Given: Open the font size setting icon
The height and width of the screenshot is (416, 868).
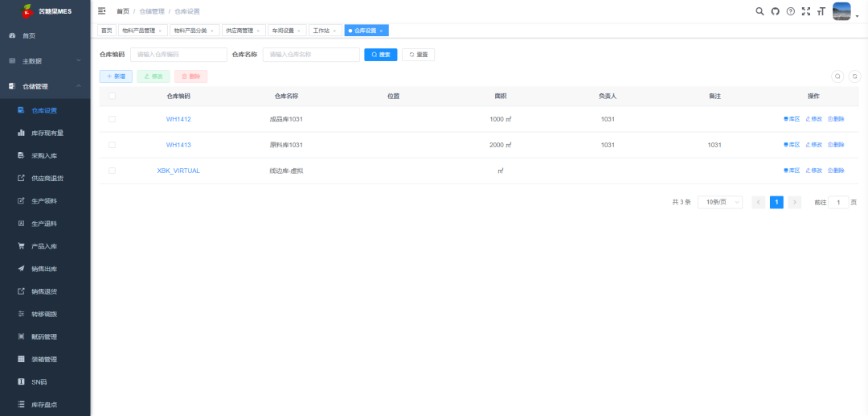Looking at the screenshot, I should tap(821, 11).
